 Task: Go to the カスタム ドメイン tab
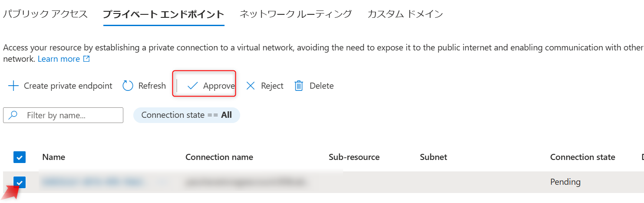coord(405,14)
